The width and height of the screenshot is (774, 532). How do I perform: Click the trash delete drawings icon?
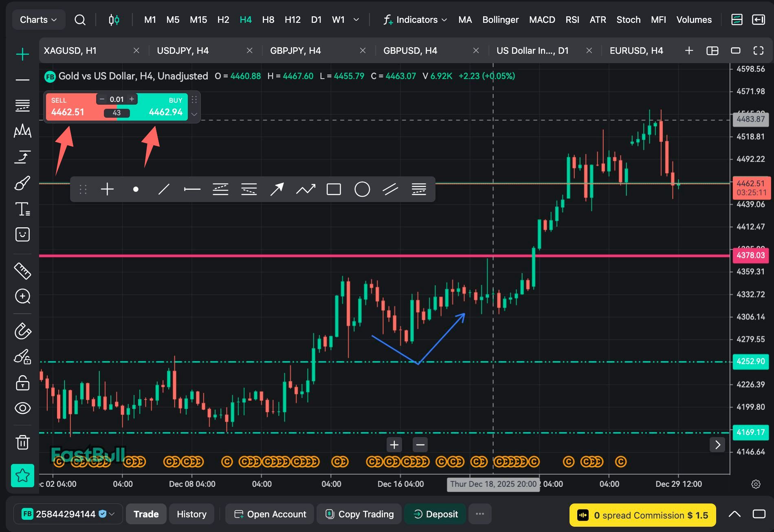coord(22,442)
